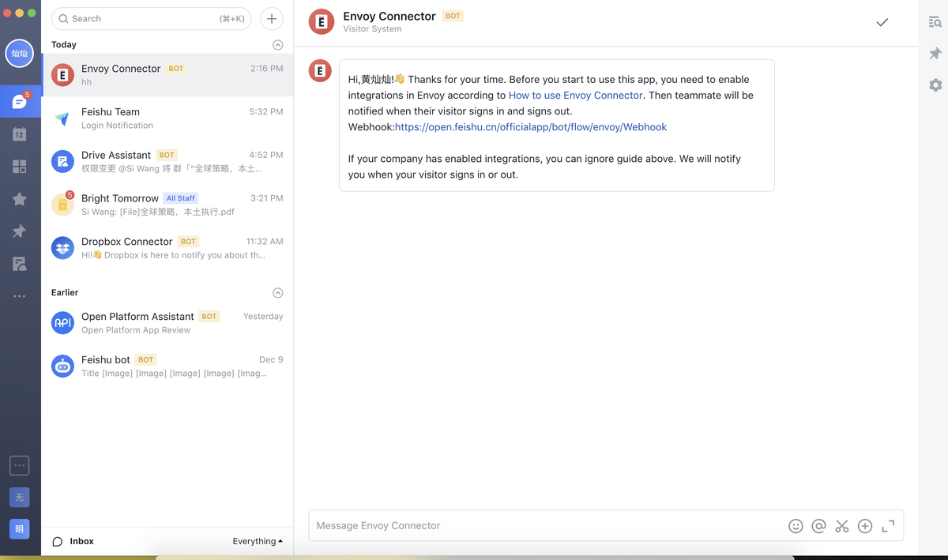The width and height of the screenshot is (948, 560).
Task: Open the Calendar icon in sidebar
Action: (x=20, y=134)
